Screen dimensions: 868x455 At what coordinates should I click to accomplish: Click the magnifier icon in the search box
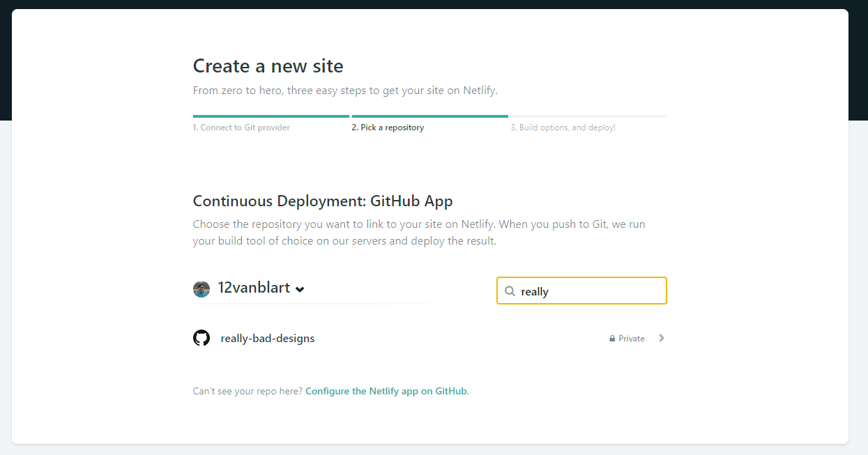[x=510, y=291]
